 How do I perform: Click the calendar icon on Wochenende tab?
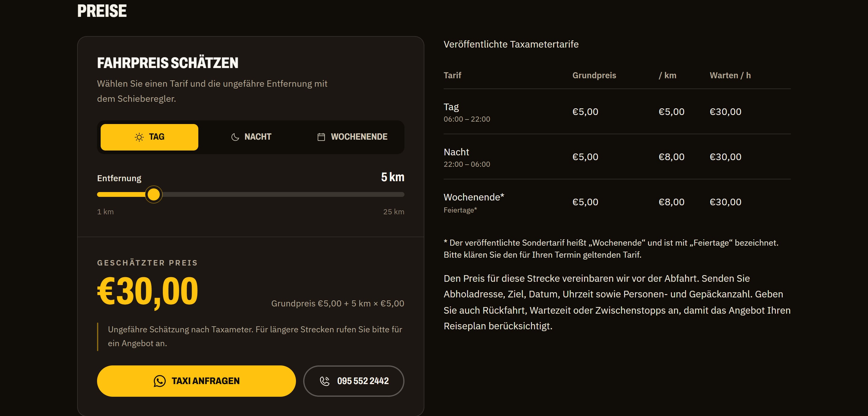click(x=321, y=137)
